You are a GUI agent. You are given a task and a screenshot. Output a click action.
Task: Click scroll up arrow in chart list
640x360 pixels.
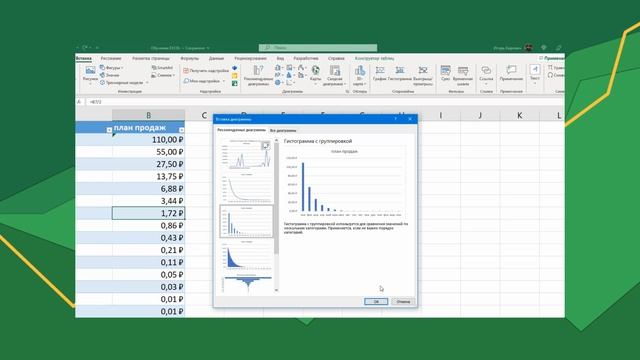(276, 141)
